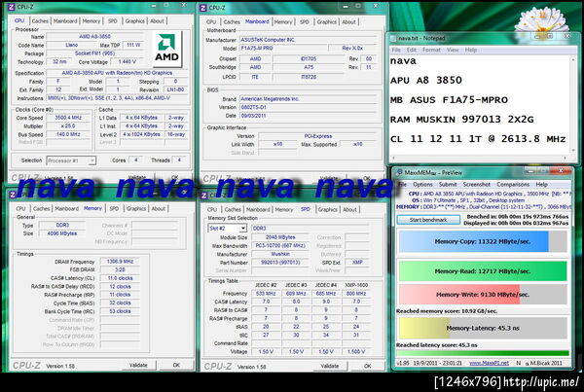584x392 pixels.
Task: Click the Notepad line 'APU A8 3850'
Action: coord(426,80)
